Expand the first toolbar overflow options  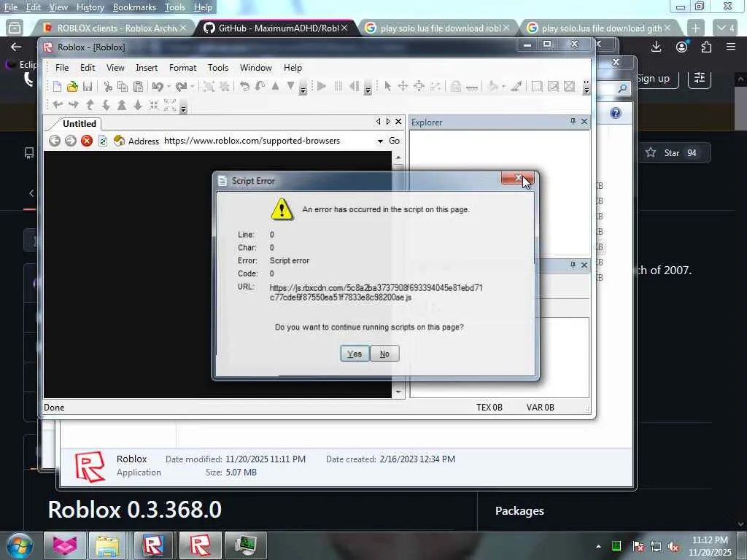303,87
